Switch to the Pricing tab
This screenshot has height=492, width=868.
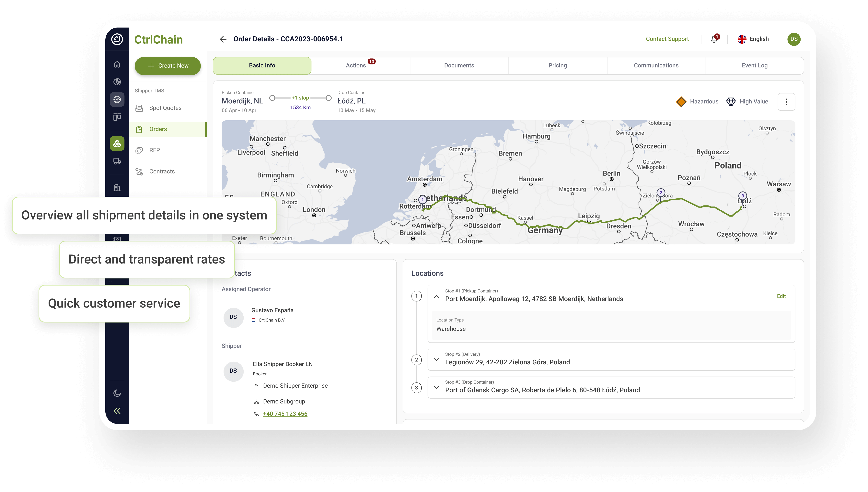coord(557,65)
